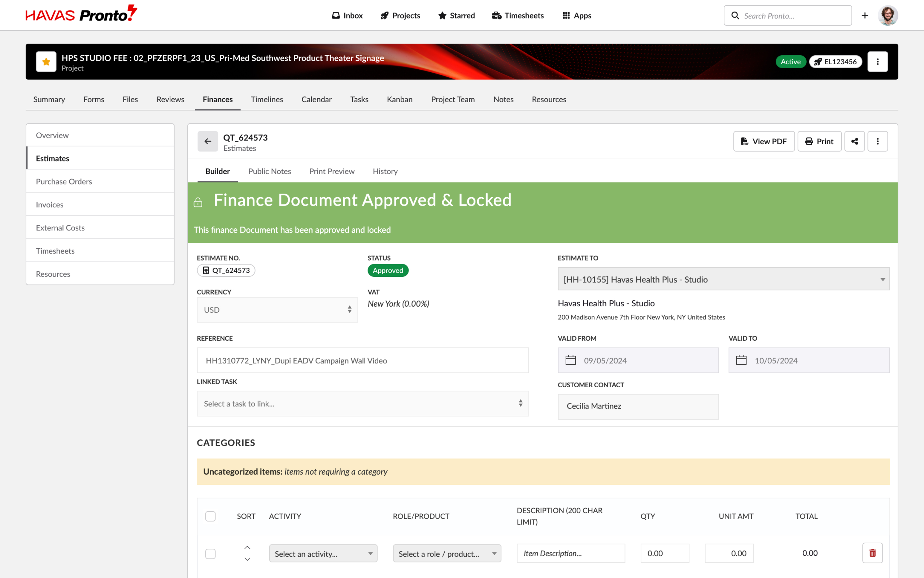Open the Inbox from top navigation
The width and height of the screenshot is (924, 578).
pos(347,16)
